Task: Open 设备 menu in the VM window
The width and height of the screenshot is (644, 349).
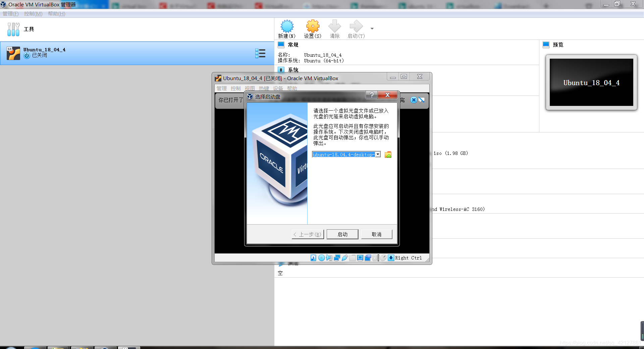Action: click(278, 89)
